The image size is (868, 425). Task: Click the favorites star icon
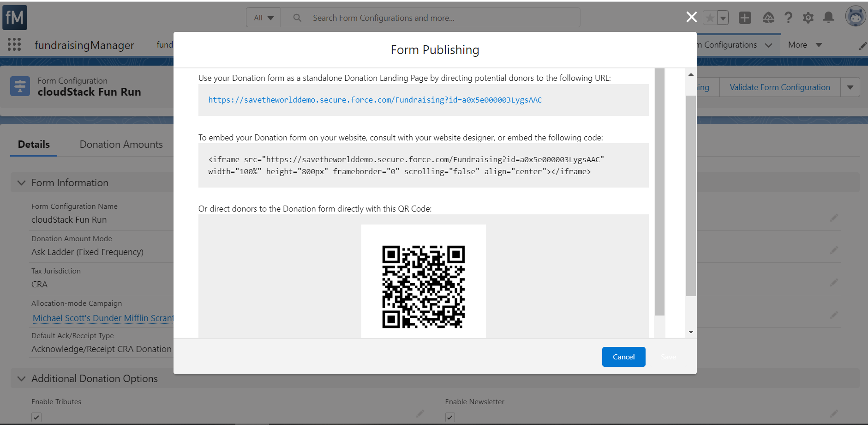[x=710, y=18]
